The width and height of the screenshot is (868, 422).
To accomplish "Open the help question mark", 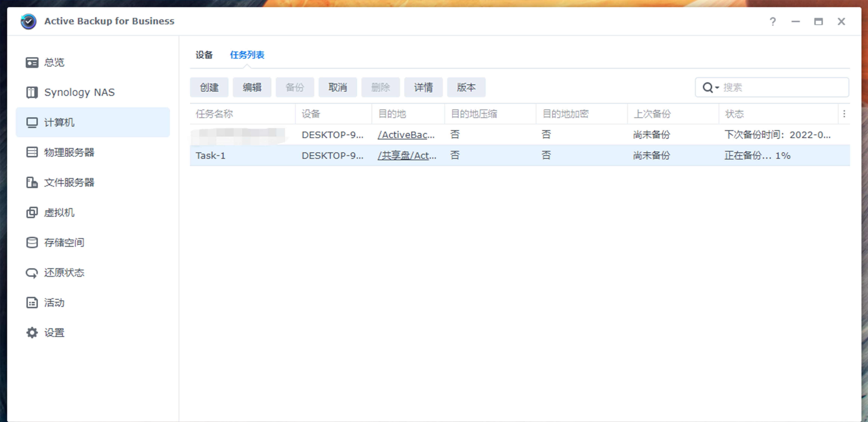I will [773, 21].
